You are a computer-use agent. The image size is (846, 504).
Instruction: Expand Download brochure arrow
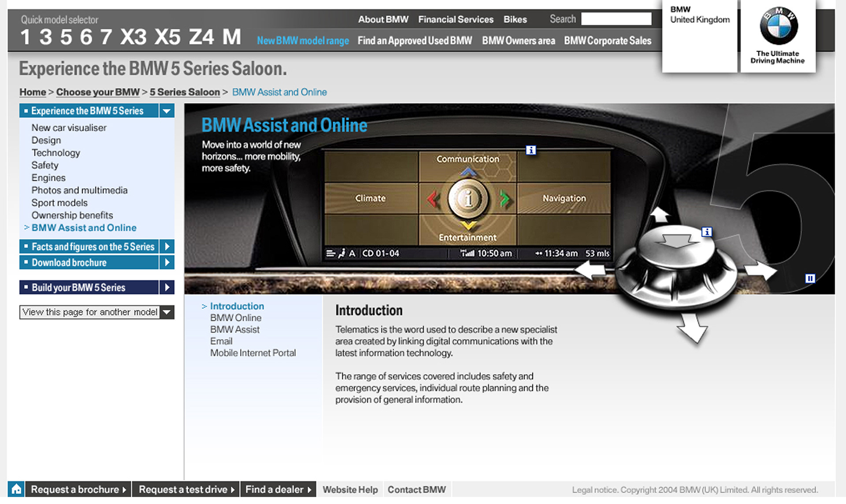click(x=167, y=263)
